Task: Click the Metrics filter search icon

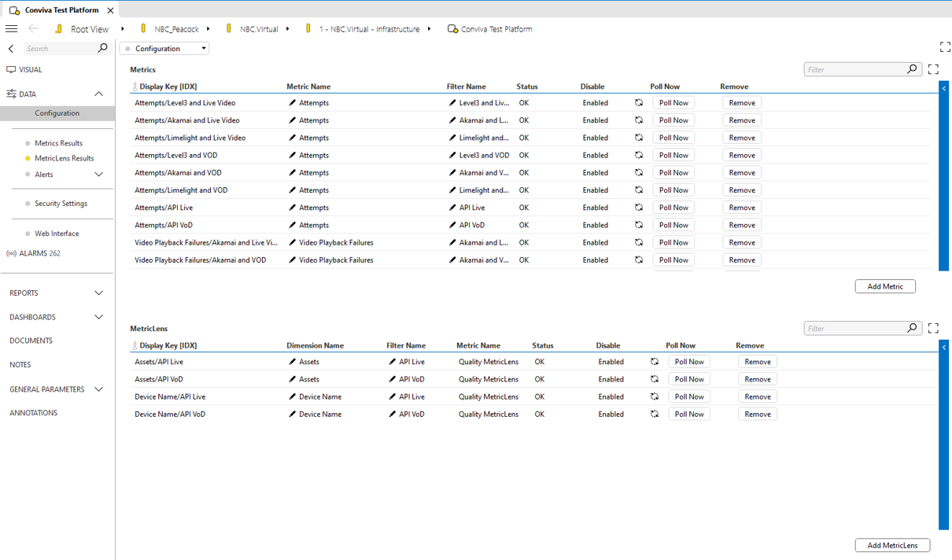Action: [x=912, y=69]
